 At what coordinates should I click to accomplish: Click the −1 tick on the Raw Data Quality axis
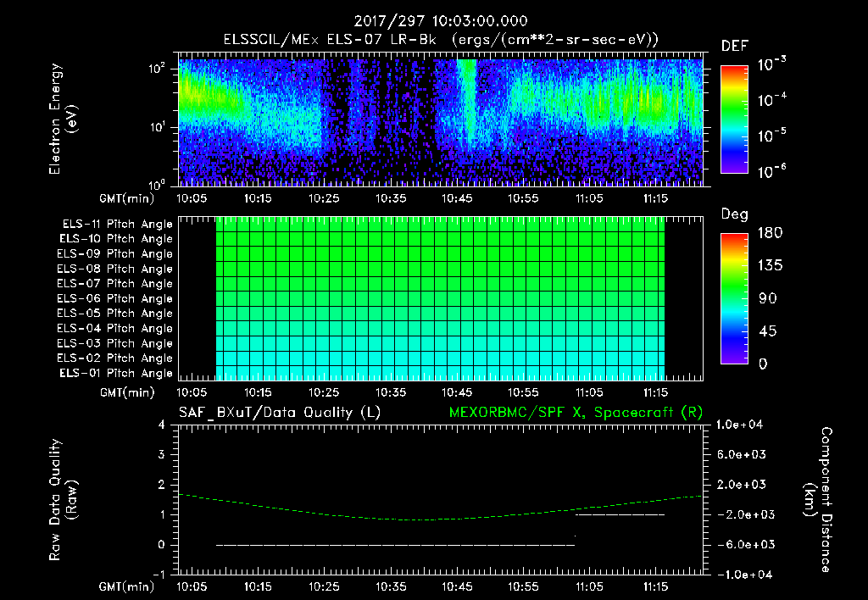tap(159, 575)
